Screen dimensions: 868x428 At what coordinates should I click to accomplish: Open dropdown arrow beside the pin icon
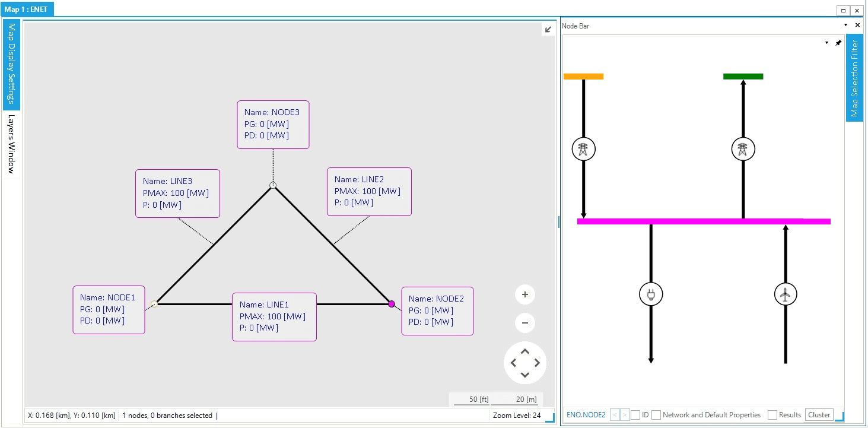click(x=827, y=43)
